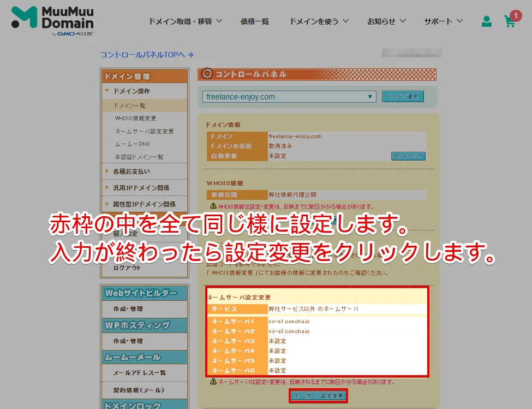Screen dimensions: 532x409
Task: Click the コントロールパネル gear icon
Action: 207,74
